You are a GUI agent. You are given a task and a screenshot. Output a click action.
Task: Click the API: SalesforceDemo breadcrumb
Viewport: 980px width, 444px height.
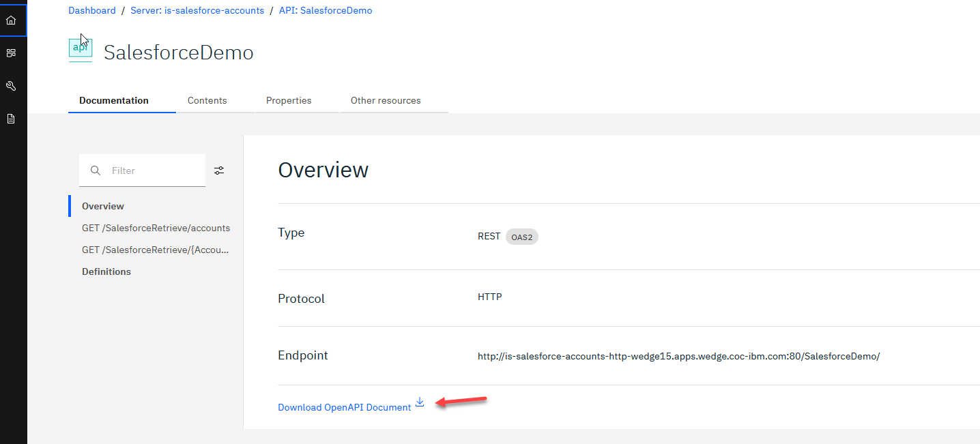point(326,11)
